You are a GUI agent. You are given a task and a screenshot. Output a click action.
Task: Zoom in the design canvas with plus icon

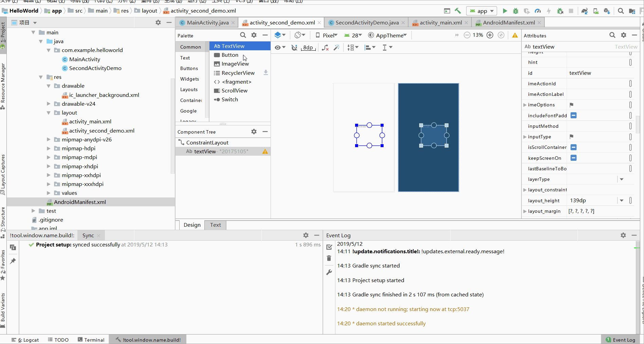tap(490, 35)
